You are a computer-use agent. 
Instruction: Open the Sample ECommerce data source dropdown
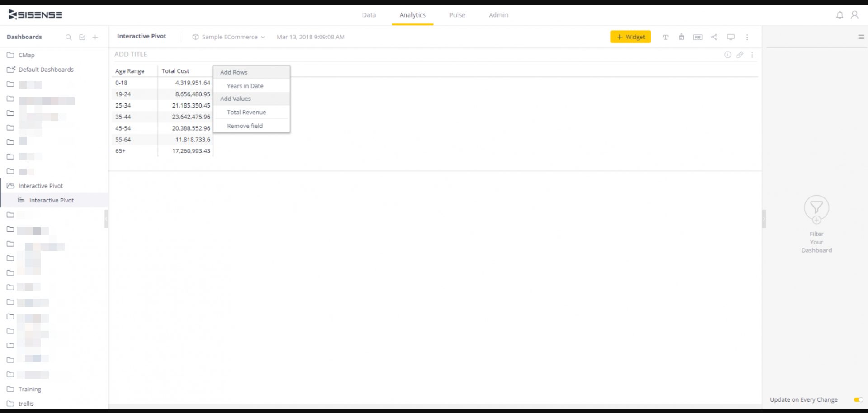point(228,37)
